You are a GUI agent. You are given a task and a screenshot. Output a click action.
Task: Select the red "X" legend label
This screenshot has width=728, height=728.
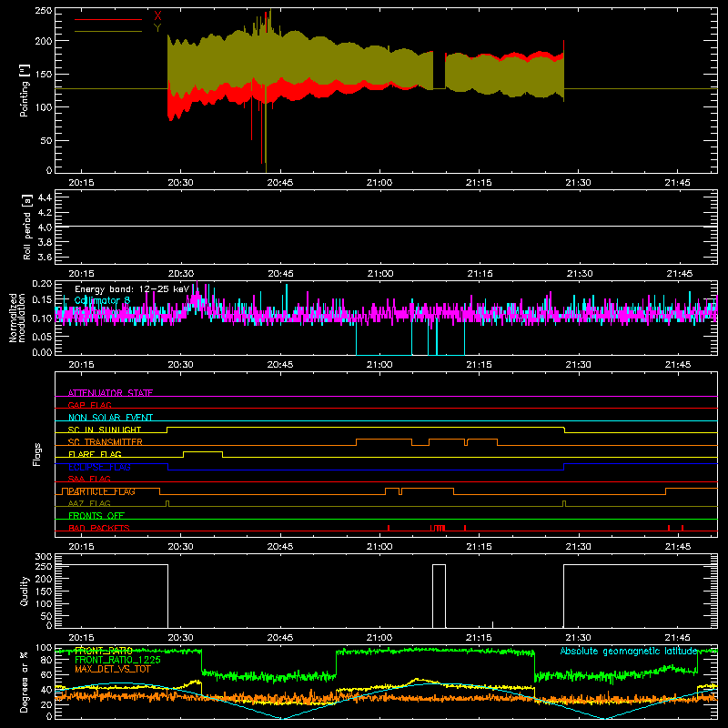point(157,15)
